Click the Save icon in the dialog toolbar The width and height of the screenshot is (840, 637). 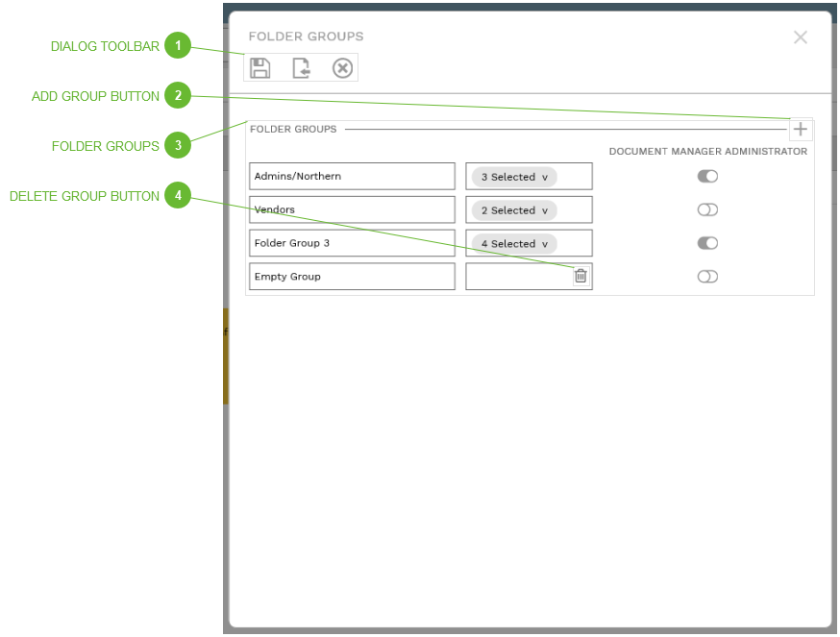(x=260, y=67)
